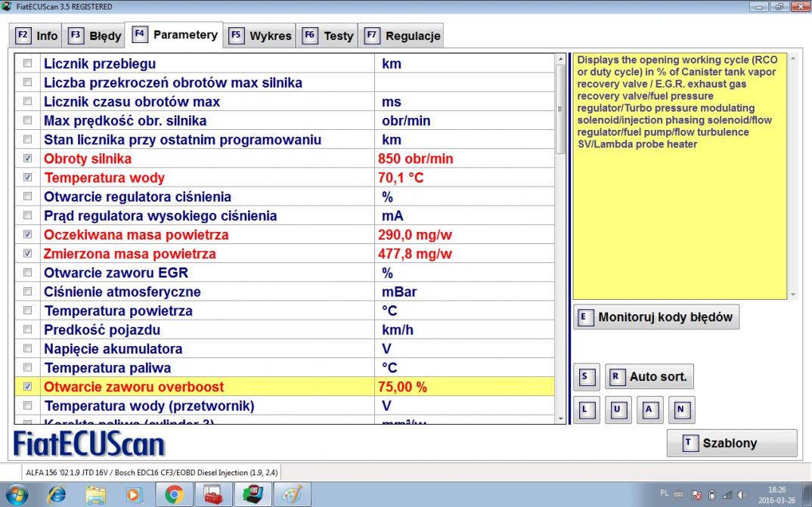Click the network signal tray icon
The height and width of the screenshot is (507, 812).
coord(727,495)
